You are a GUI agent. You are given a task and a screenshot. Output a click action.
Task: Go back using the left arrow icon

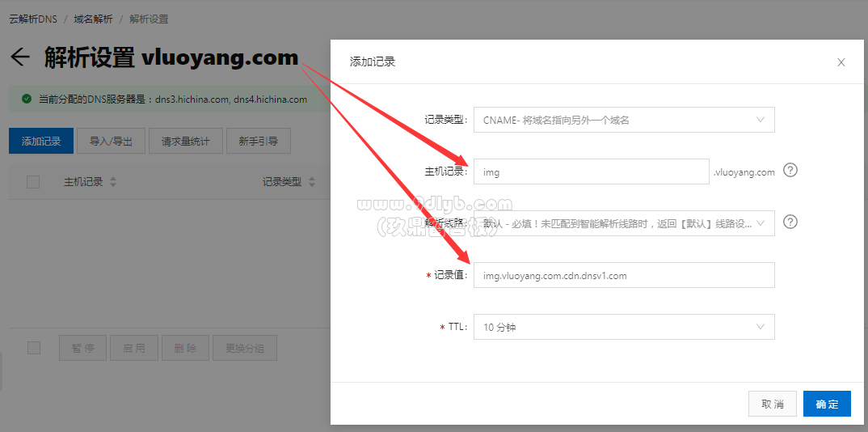click(x=20, y=57)
